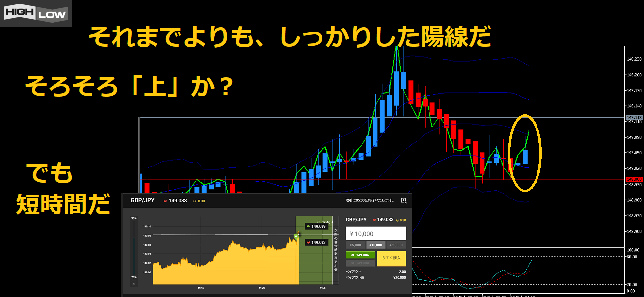Click the ¥10,000 investment amount field
This screenshot has width=644, height=297.
[376, 233]
